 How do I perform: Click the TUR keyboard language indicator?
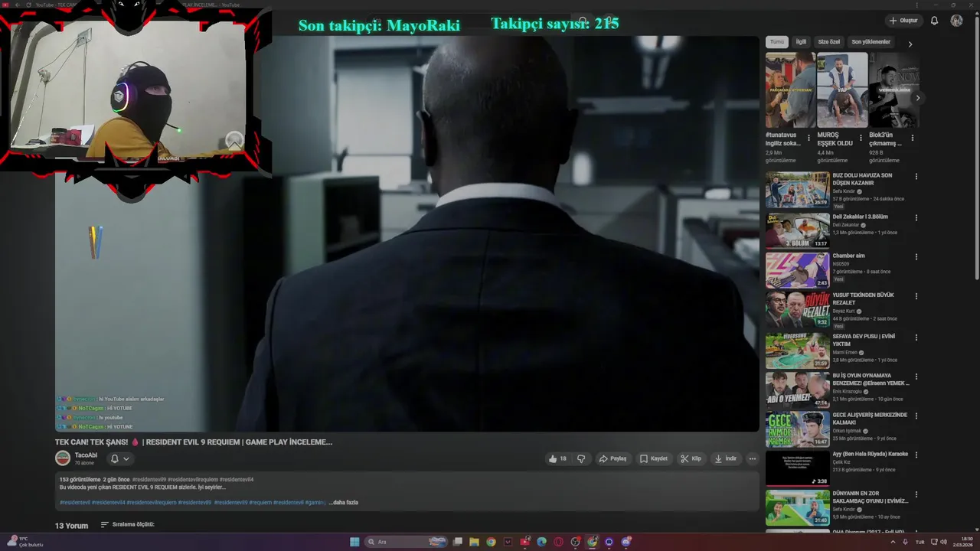click(x=920, y=542)
